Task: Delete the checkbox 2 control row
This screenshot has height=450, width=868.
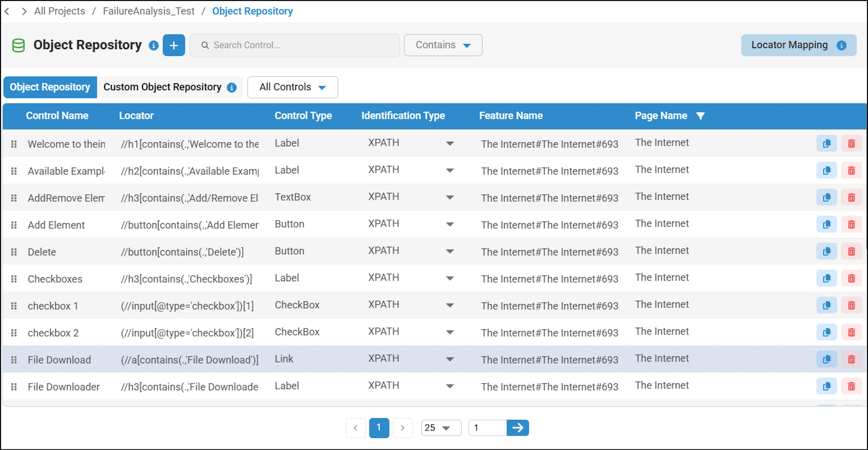Action: pyautogui.click(x=851, y=333)
